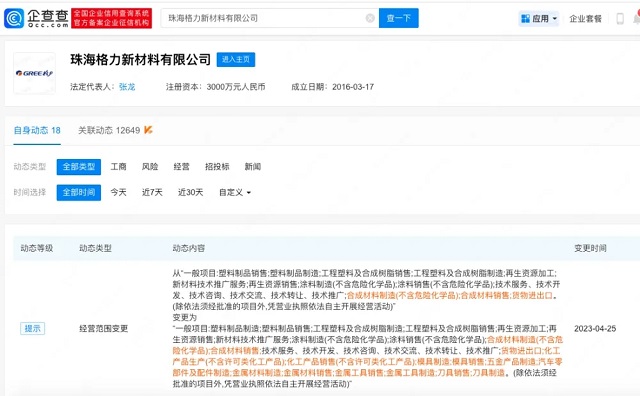Click the 动态内容 column header
Screen dimensions: 640x396
click(189, 248)
